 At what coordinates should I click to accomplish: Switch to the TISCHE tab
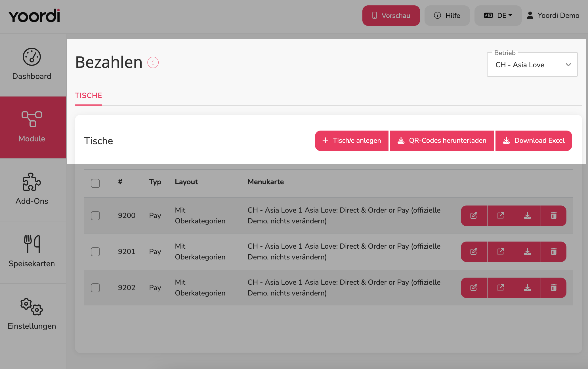pos(89,96)
